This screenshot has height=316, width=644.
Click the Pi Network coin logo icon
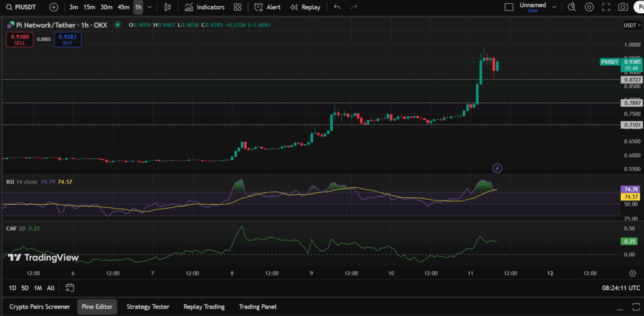point(9,26)
